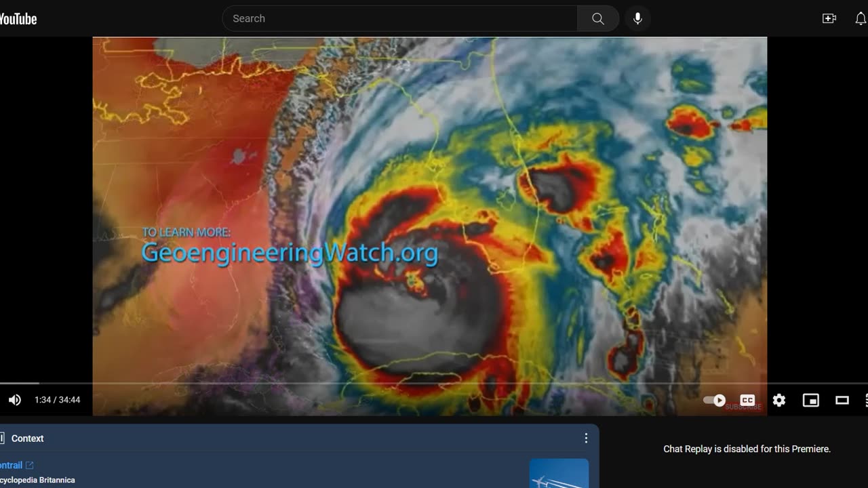Click the Subscribe watermark in the player

[743, 407]
